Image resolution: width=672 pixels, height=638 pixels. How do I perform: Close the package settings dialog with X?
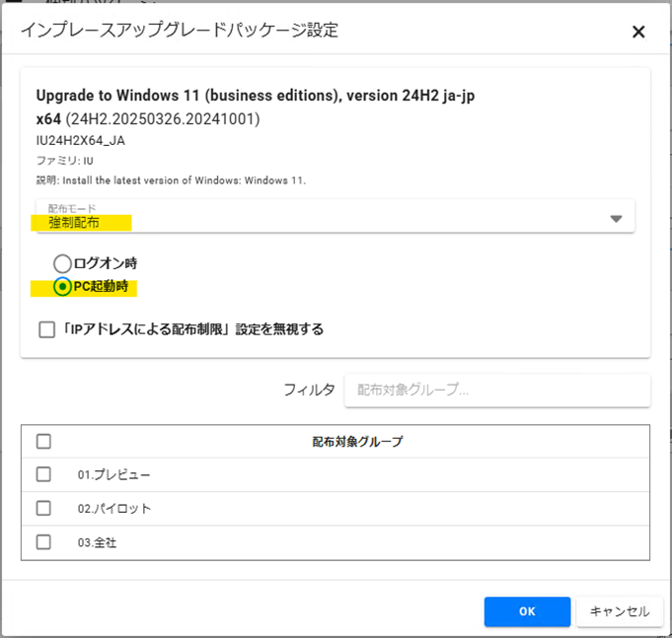(x=638, y=32)
